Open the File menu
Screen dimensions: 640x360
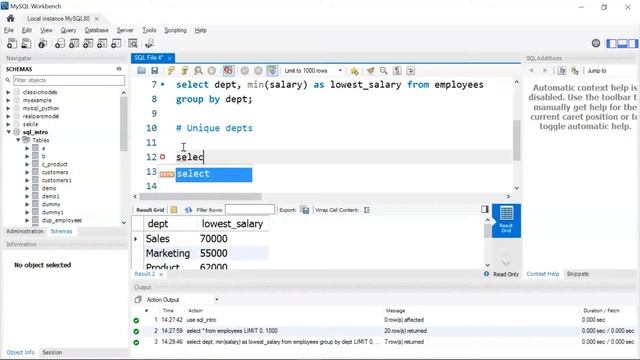point(9,30)
